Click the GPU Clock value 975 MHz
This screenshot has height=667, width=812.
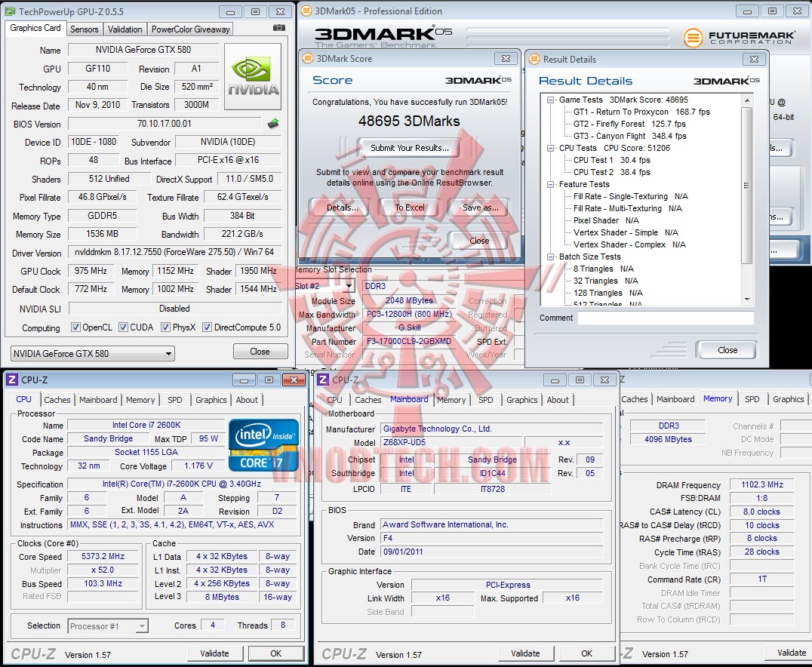[x=91, y=271]
